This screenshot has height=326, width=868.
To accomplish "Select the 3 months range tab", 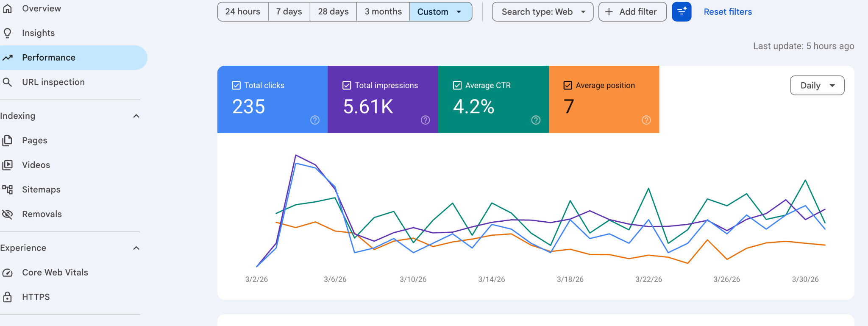I will pos(383,12).
